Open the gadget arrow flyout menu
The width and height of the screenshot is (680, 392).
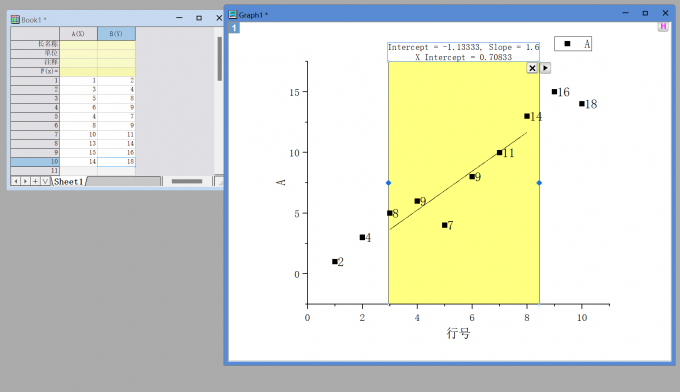[545, 68]
